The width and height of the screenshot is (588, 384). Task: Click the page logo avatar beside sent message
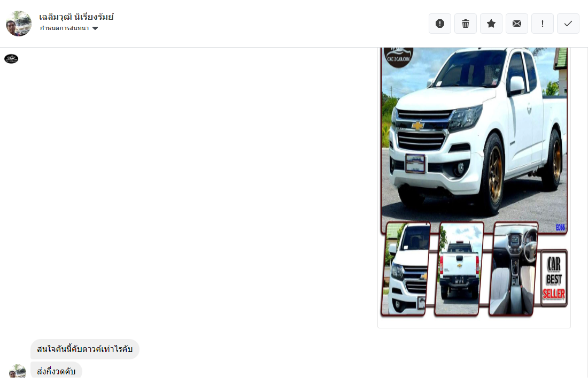click(11, 59)
